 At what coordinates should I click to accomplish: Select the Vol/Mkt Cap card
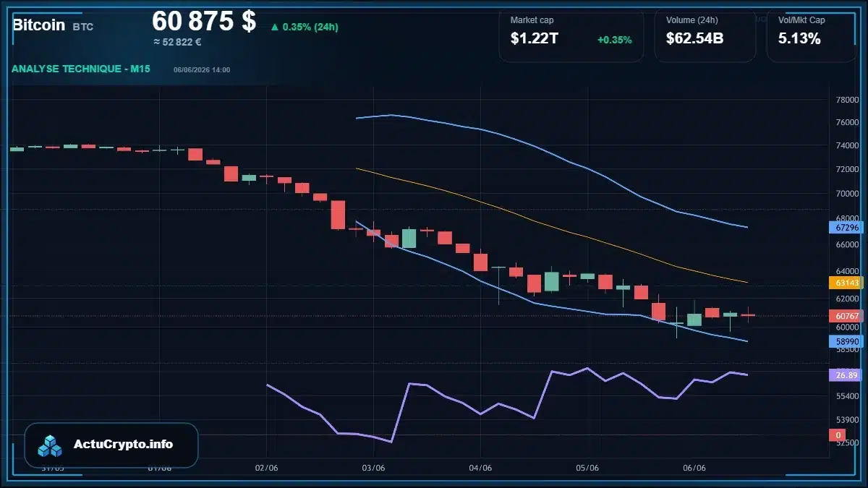811,36
